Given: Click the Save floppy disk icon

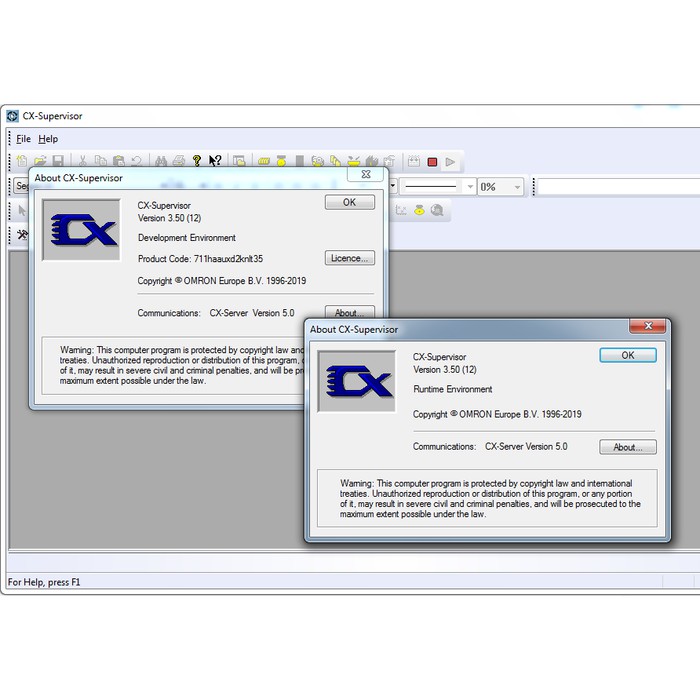Looking at the screenshot, I should coord(58,161).
